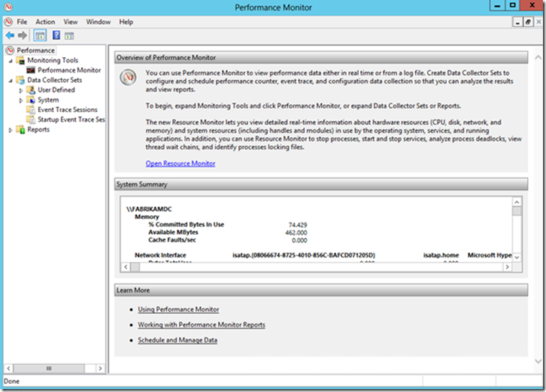Click System Summary horizontal scroll left arrow
Viewport: 546px width, 392px height.
click(x=126, y=267)
